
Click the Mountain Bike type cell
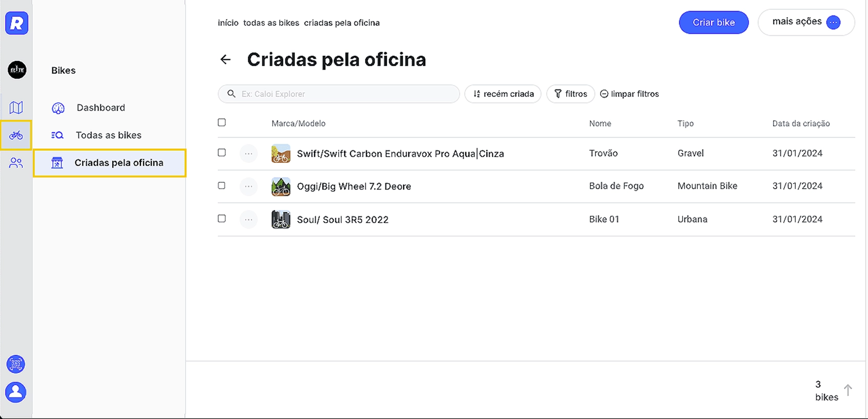708,186
